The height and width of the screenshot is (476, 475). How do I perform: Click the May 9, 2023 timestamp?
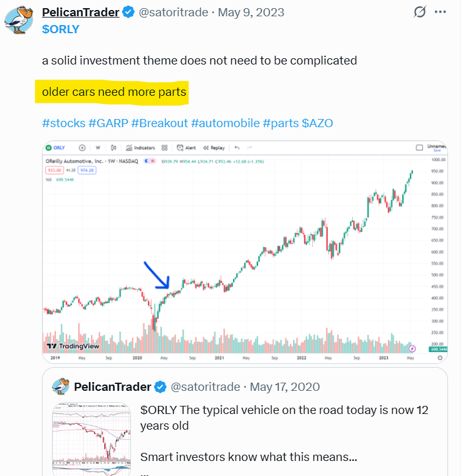[251, 13]
